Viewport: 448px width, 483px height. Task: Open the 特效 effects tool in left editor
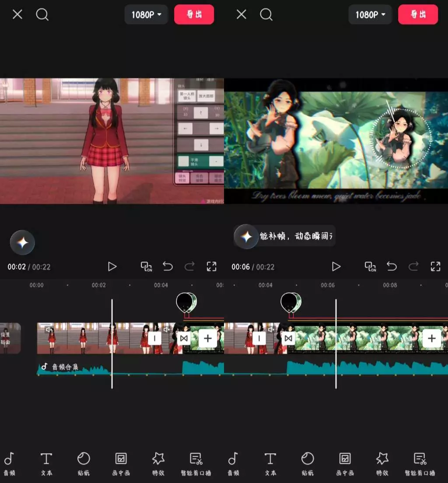pos(158,464)
